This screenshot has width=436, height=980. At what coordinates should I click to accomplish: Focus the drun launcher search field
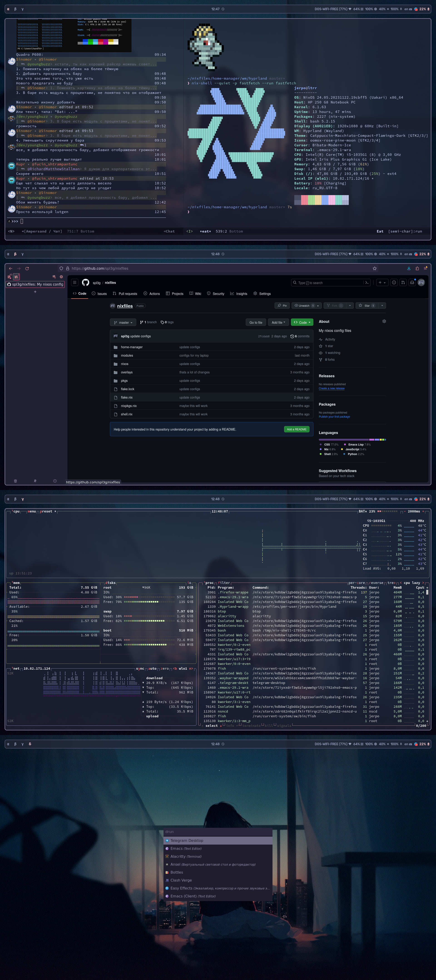coord(218,832)
